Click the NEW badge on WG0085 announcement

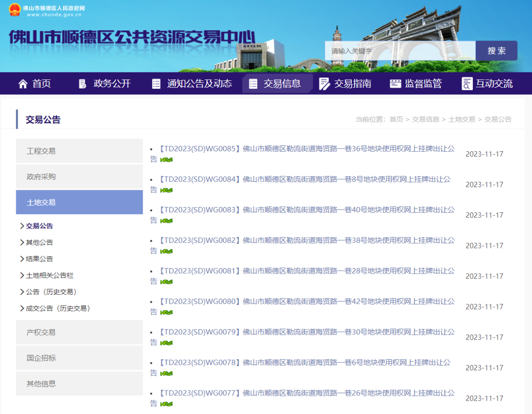[x=166, y=160]
